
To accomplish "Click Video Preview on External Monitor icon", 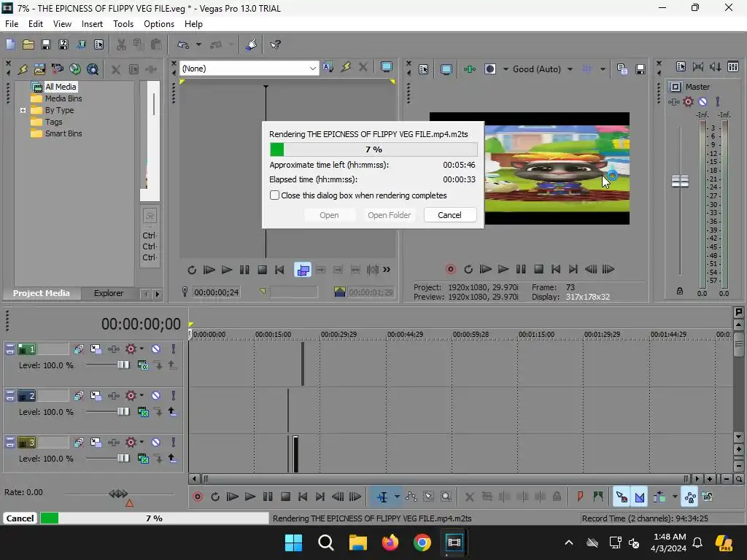I will 446,69.
